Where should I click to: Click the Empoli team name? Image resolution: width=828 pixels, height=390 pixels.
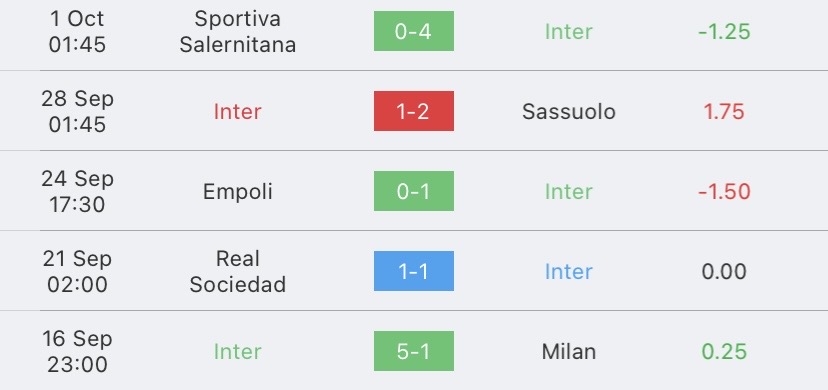click(238, 192)
